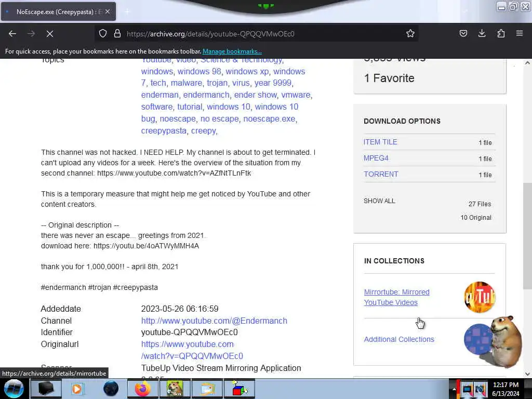Select the 'creepy' topic tag

[x=204, y=130]
